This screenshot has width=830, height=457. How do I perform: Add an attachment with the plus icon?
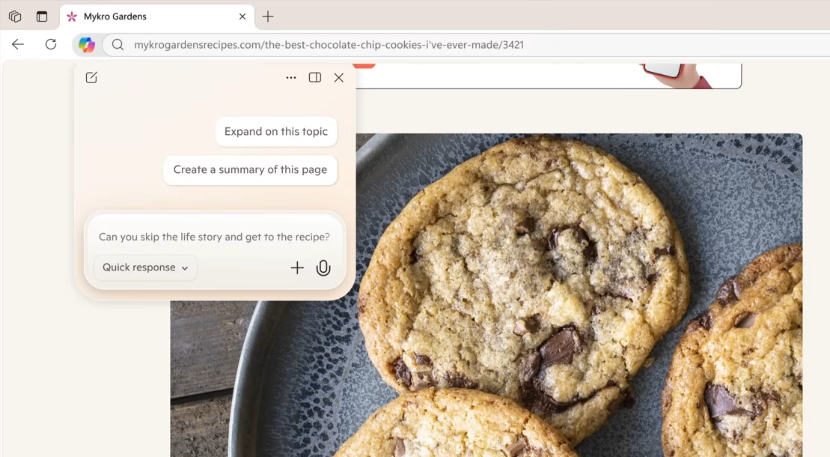(x=297, y=268)
